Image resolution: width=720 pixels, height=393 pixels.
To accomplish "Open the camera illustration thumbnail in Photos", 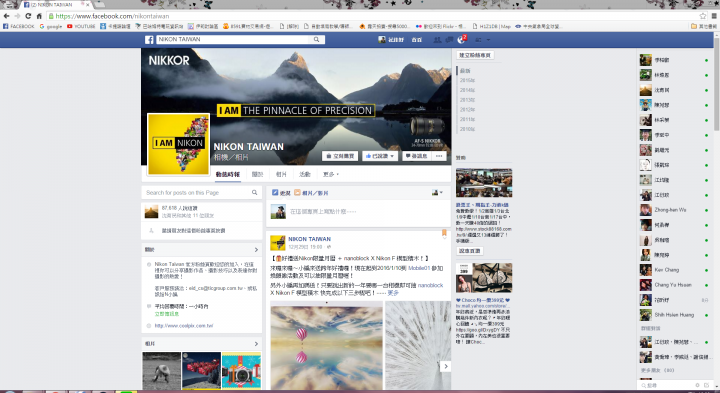I will pos(242,371).
